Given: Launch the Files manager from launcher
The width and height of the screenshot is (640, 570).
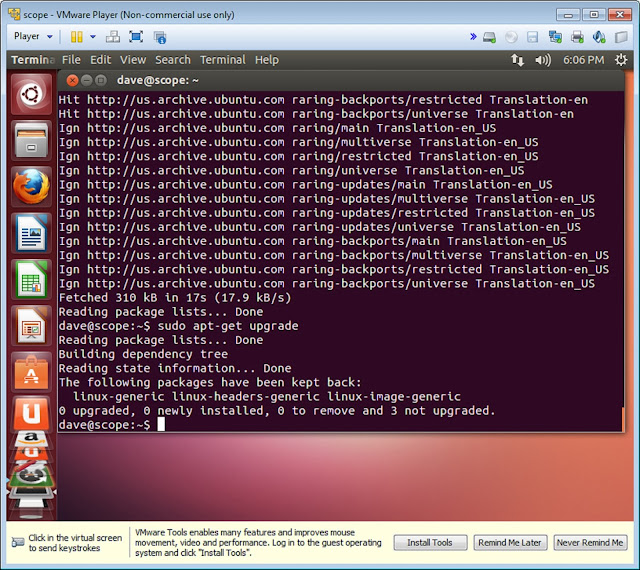Looking at the screenshot, I should click(31, 140).
